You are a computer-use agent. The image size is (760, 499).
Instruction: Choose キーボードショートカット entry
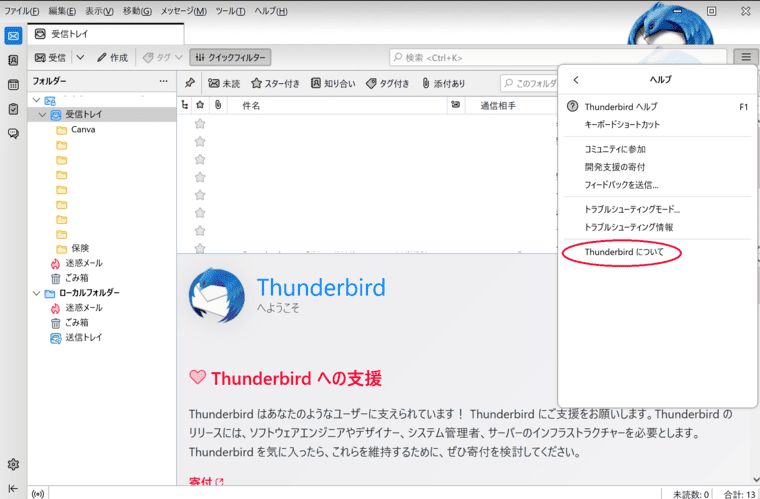(x=658, y=125)
